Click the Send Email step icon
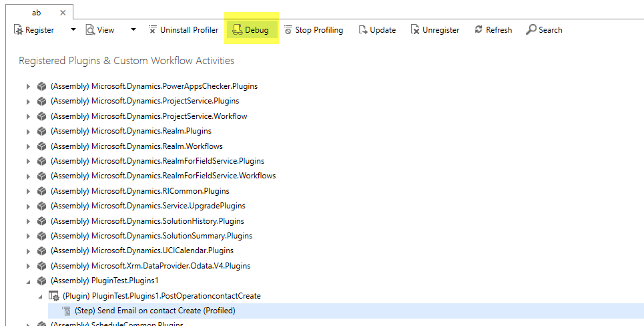The height and width of the screenshot is (326, 644). click(66, 311)
